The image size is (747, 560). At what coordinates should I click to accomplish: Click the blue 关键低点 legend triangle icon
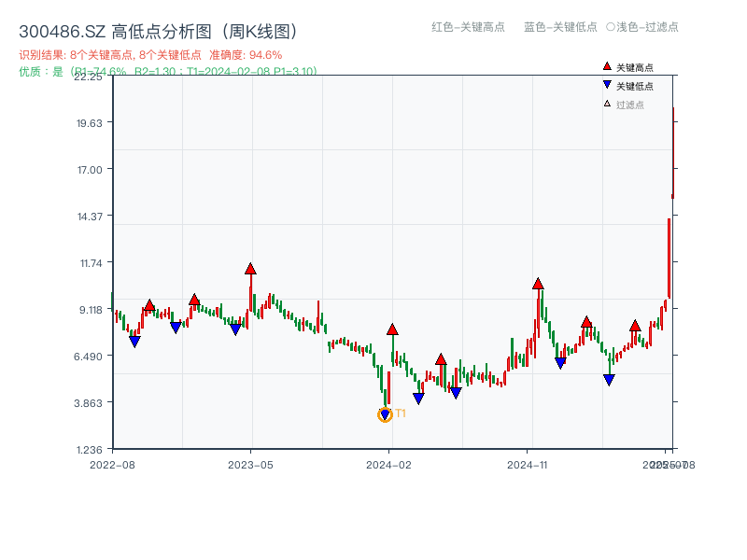pos(607,85)
